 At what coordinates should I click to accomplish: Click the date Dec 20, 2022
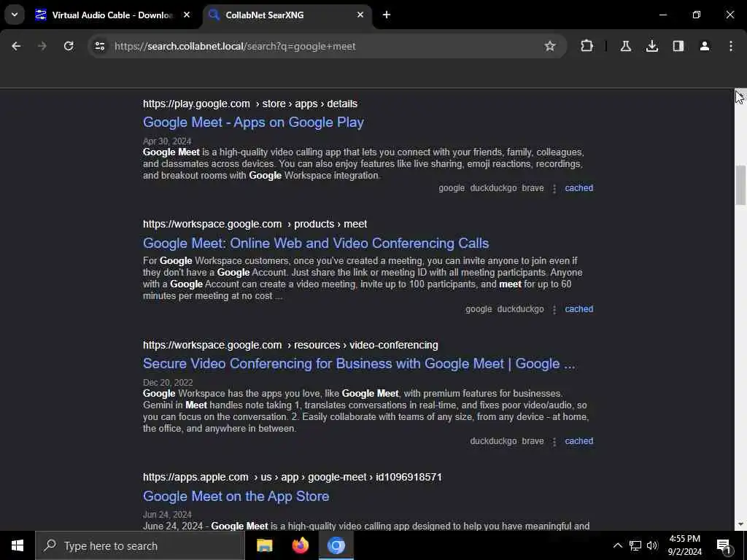click(x=168, y=383)
